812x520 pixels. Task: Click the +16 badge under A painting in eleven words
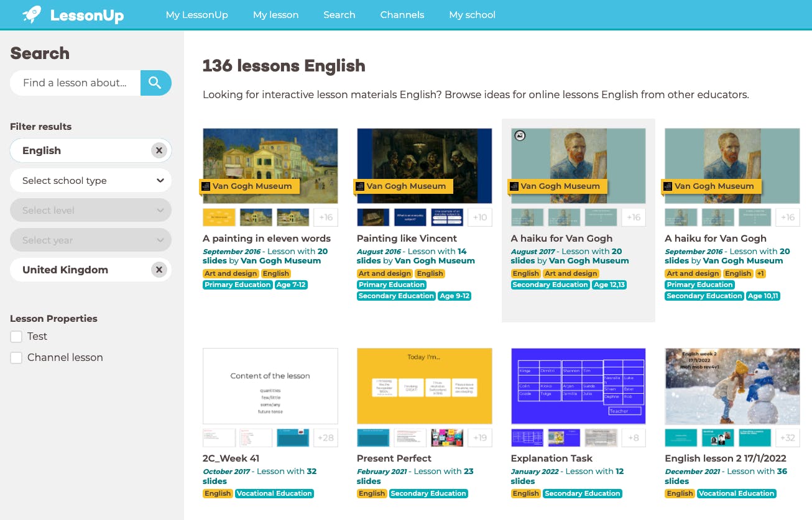[x=326, y=217]
